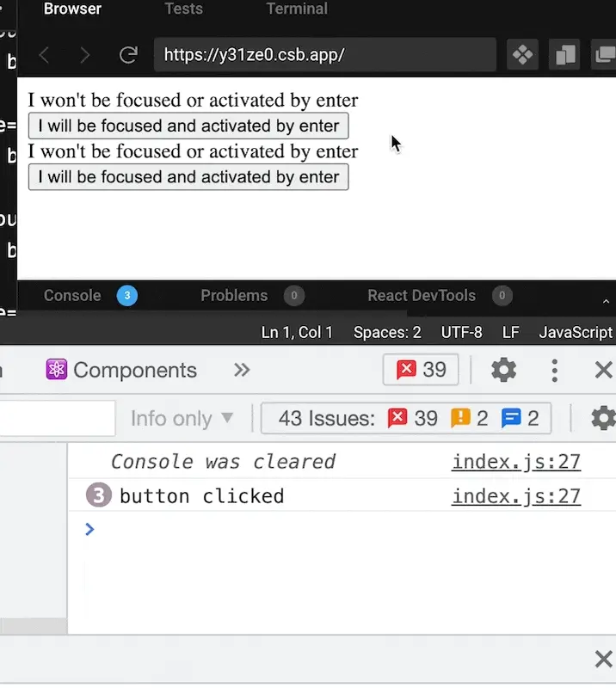This screenshot has width=616, height=688.
Task: Open the React Components DevTools tab
Action: pos(121,370)
